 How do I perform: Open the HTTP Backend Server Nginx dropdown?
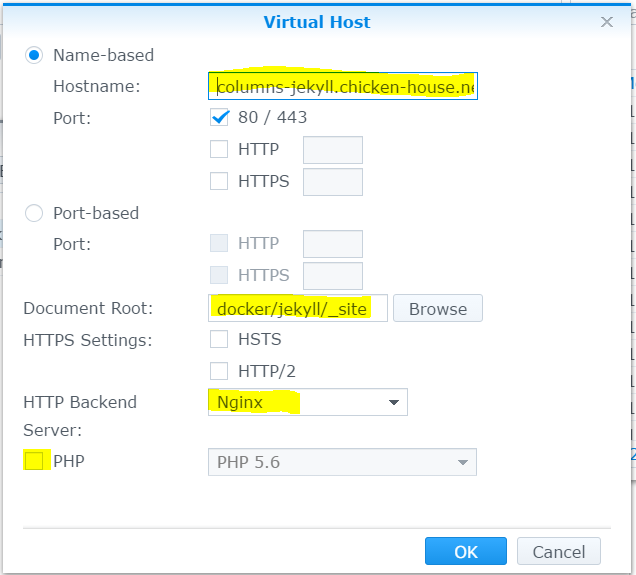(307, 402)
